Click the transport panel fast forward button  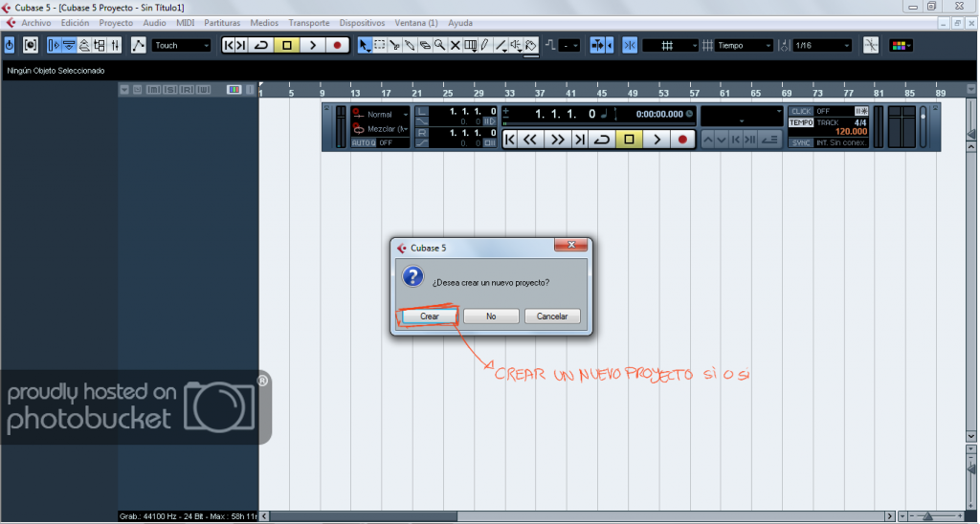coord(556,140)
